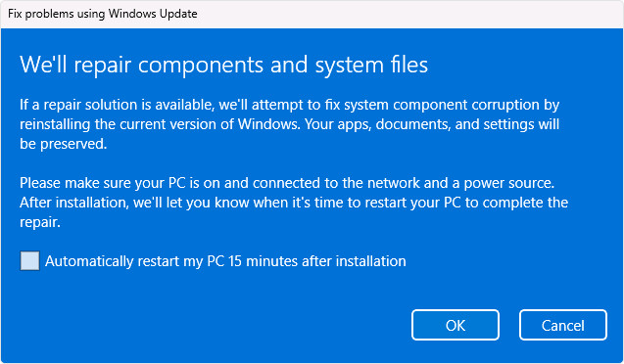Click the "Automatically restart my PC" label text
Viewport: 624px width, 364px height.
tap(135, 261)
